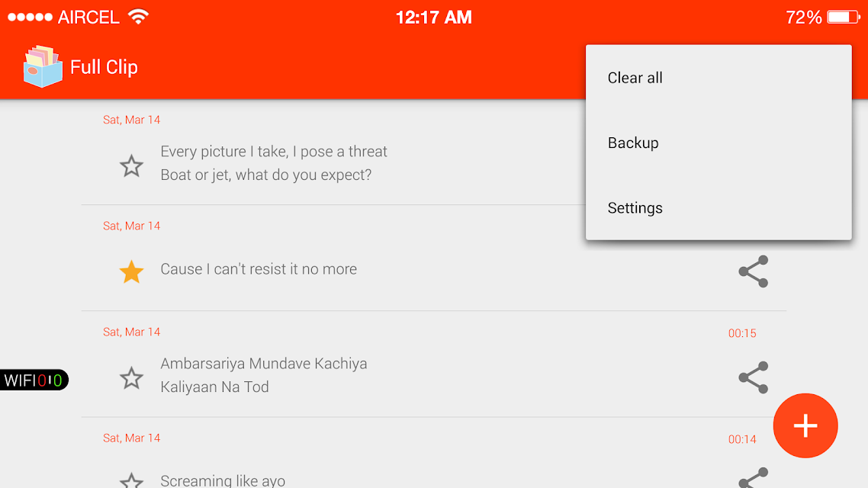Tap the 72% battery percentage
Image resolution: width=868 pixels, height=488 pixels.
point(804,17)
